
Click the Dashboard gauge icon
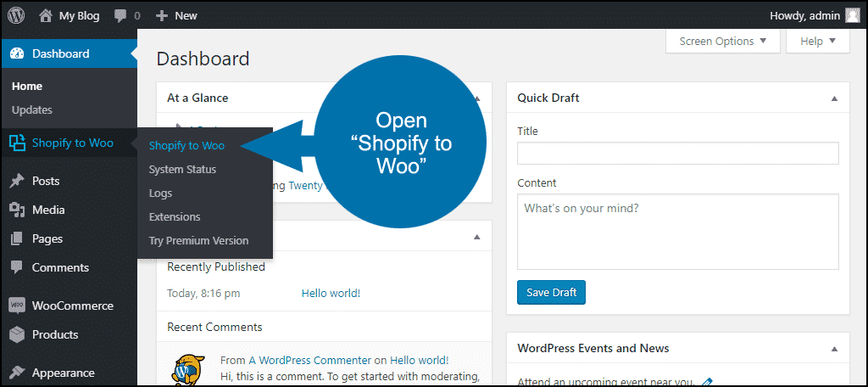click(x=17, y=53)
